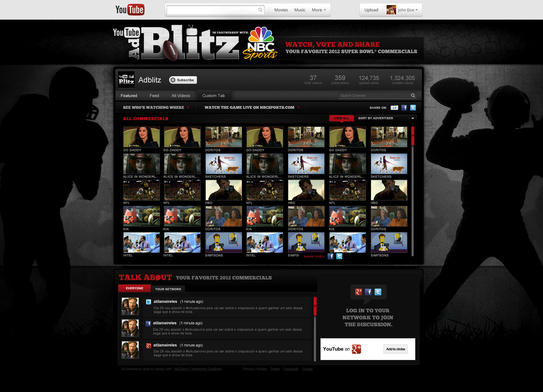Open the Music menu item

(300, 10)
